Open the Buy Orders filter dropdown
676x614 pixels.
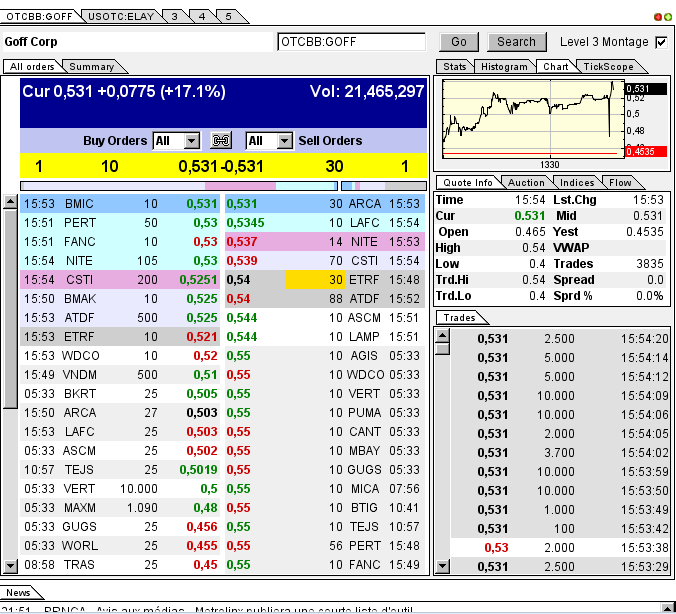[x=192, y=141]
